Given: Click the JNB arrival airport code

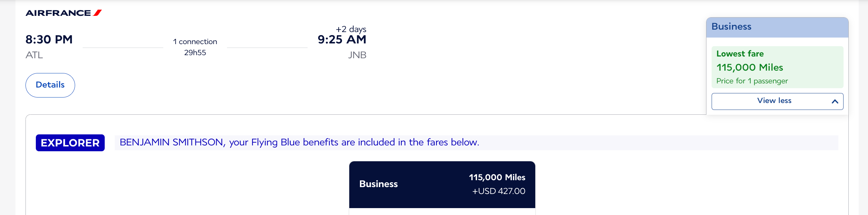Looking at the screenshot, I should tap(357, 55).
